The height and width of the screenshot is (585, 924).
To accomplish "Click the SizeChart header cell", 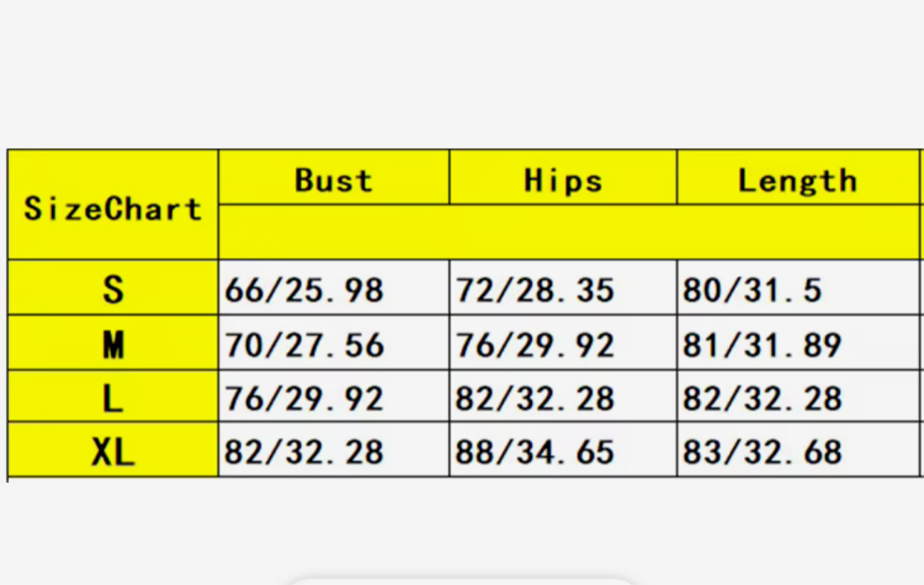I will point(113,208).
